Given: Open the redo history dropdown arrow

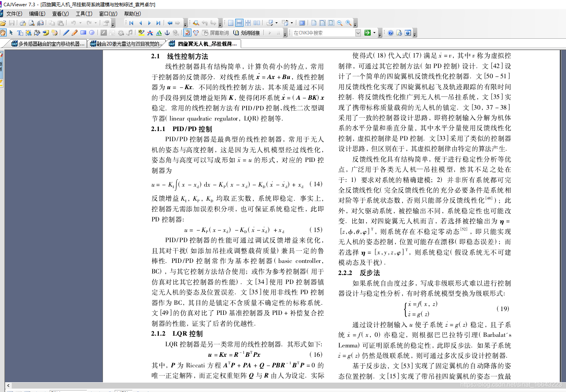Looking at the screenshot, I should coord(96,23).
